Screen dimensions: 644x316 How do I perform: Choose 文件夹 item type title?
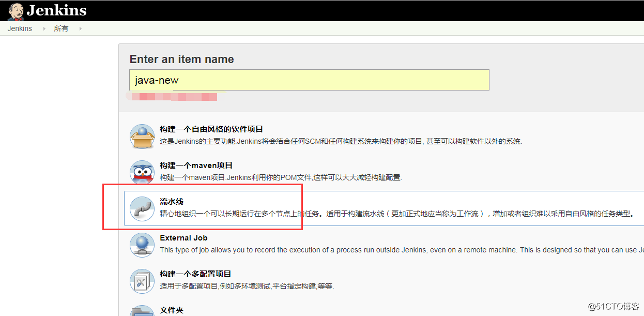click(172, 310)
